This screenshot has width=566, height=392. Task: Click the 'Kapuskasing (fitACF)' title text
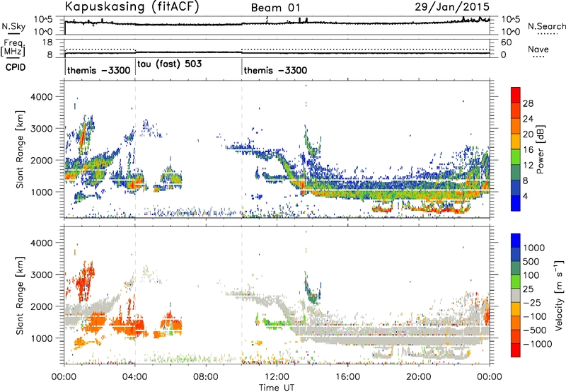tap(132, 6)
